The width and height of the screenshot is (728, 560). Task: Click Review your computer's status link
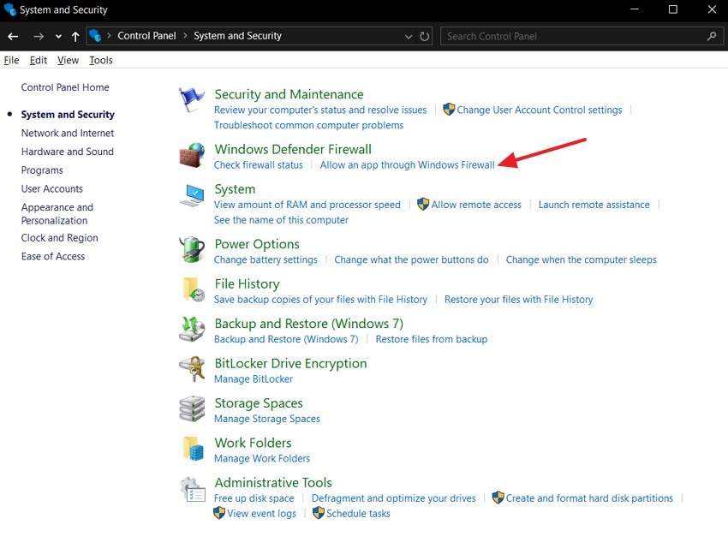point(320,110)
